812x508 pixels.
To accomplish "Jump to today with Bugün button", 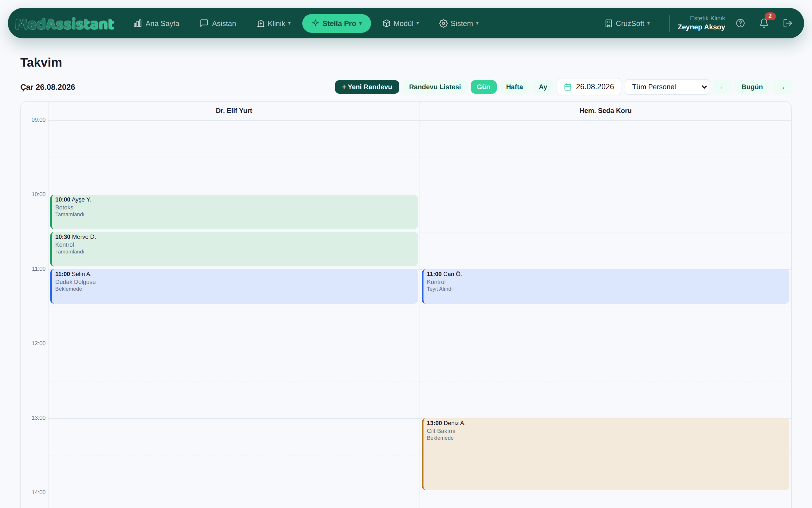I will pos(752,87).
